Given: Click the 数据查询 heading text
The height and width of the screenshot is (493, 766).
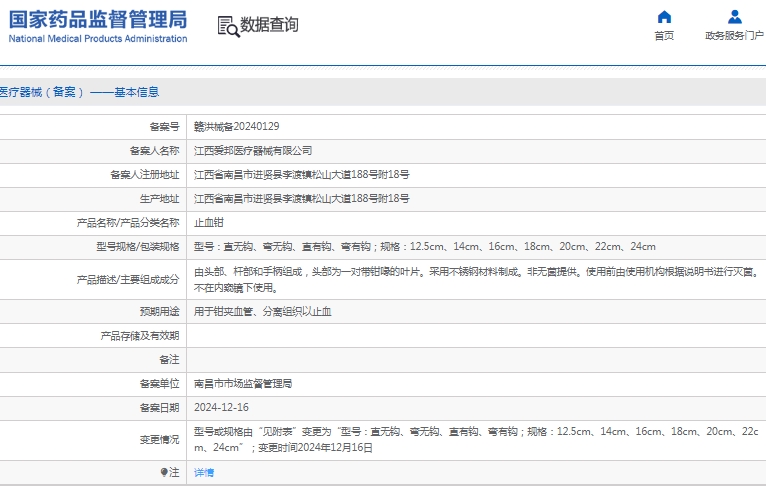Looking at the screenshot, I should coord(269,24).
